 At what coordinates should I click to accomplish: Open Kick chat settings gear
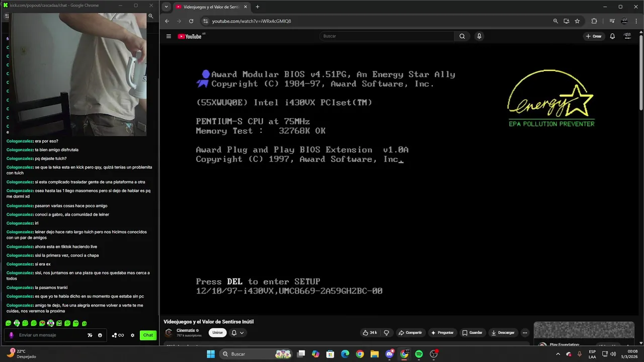[x=133, y=335]
